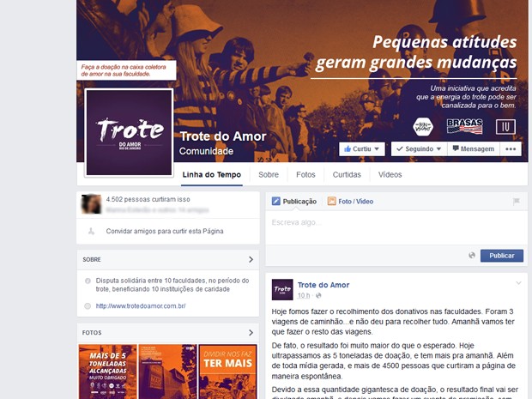This screenshot has width=532, height=399.
Task: Switch to the Sobre tab
Action: [269, 175]
